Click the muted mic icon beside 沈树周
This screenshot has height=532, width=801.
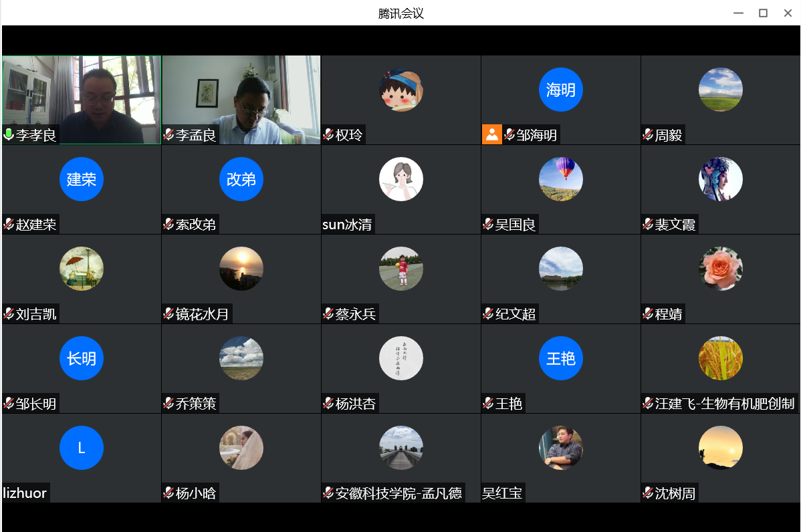point(648,493)
